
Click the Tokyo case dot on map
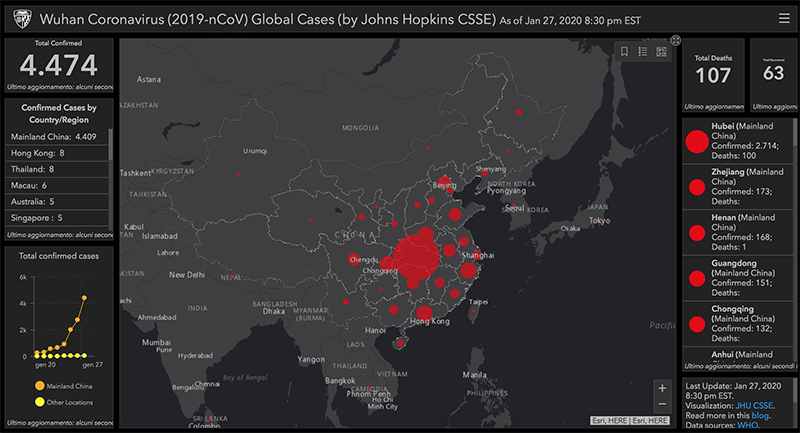click(x=596, y=220)
